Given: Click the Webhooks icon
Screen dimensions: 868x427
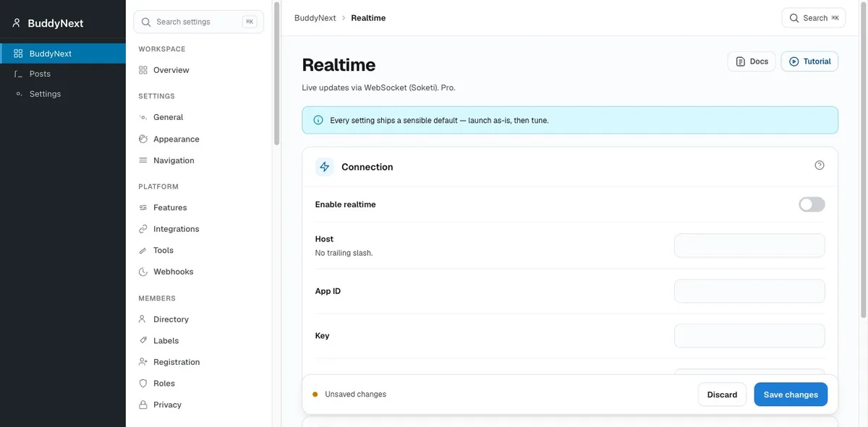Looking at the screenshot, I should point(143,272).
